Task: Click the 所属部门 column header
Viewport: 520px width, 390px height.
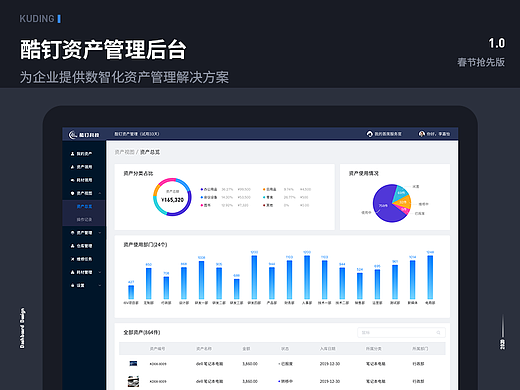Action: coord(420,349)
